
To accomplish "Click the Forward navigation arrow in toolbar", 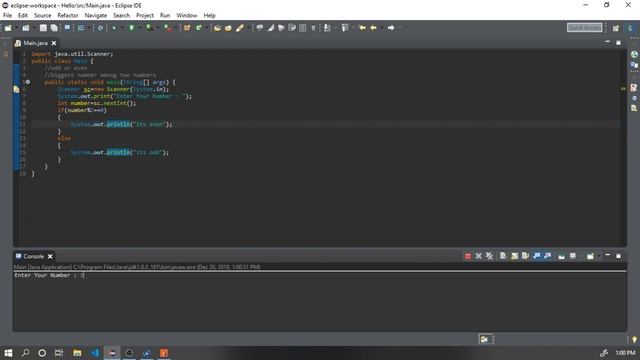I will (x=391, y=28).
